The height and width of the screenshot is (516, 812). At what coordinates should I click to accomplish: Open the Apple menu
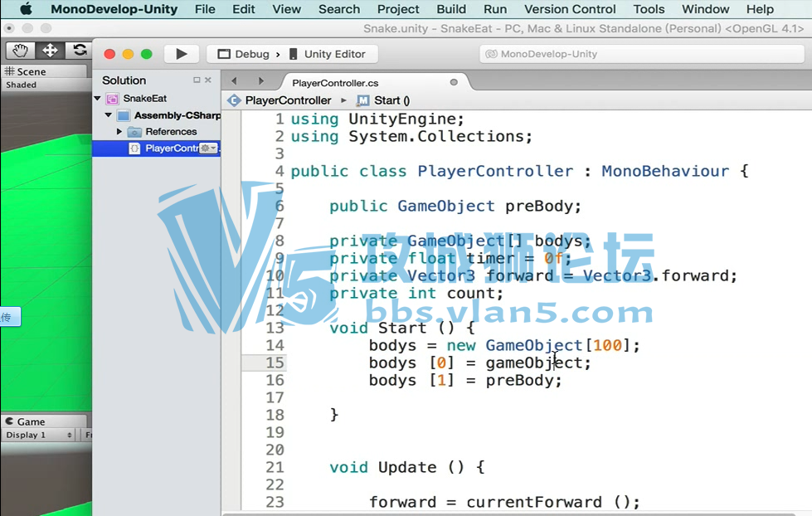[x=26, y=9]
